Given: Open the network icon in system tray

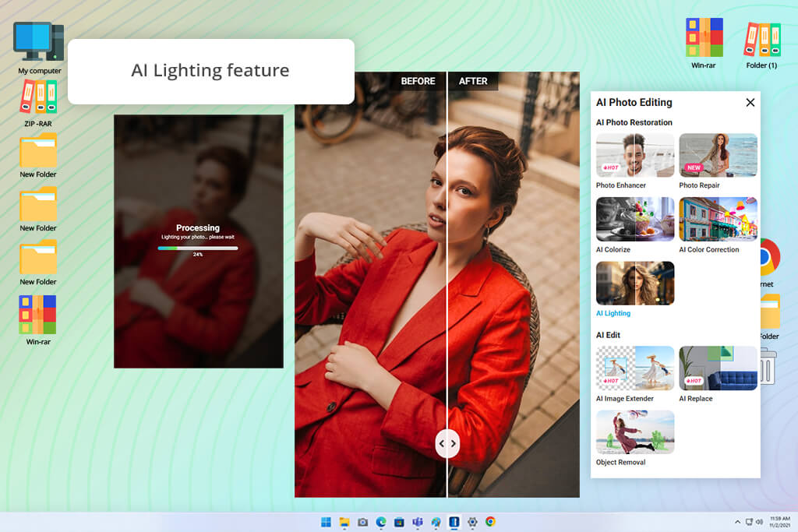Looking at the screenshot, I should [x=749, y=522].
